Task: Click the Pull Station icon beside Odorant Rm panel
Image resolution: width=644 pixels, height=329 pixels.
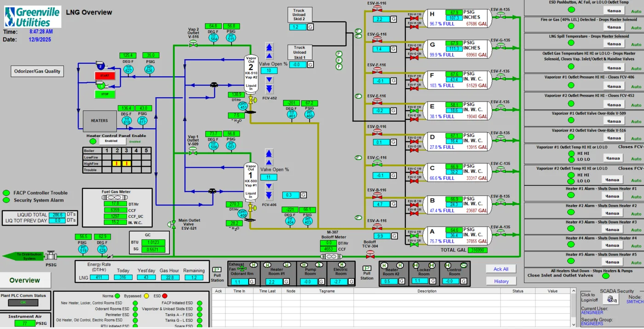Action: point(217,269)
